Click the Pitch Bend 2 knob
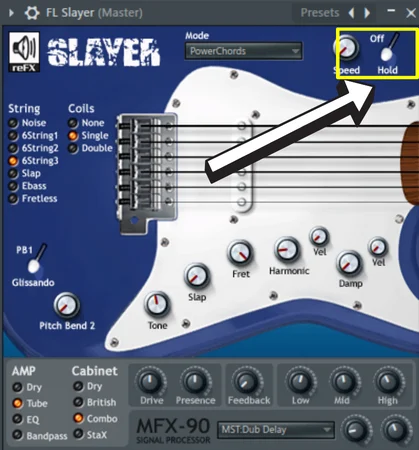 (67, 305)
